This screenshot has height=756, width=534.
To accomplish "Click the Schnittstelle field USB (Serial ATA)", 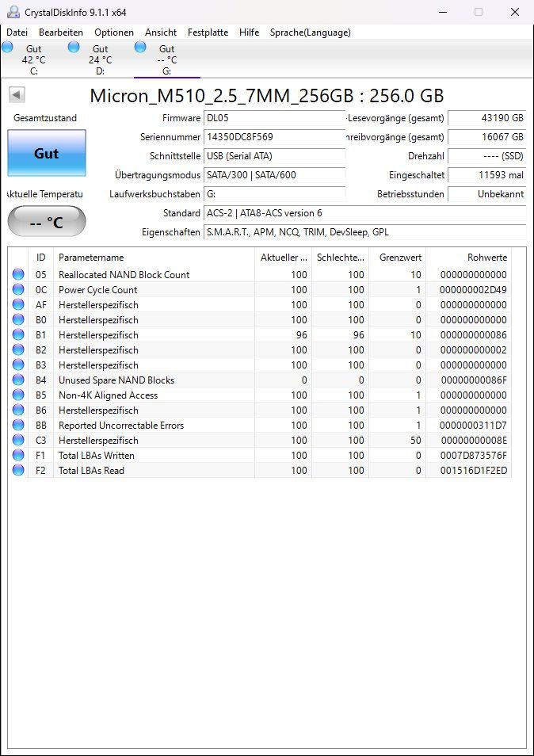I will (x=275, y=156).
